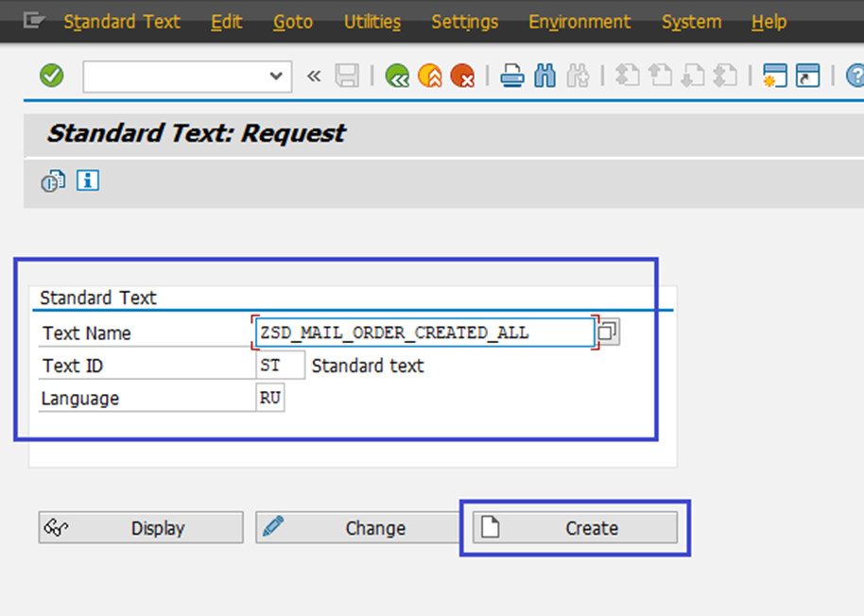Click the 'Standard Text: Request' title

(x=197, y=133)
